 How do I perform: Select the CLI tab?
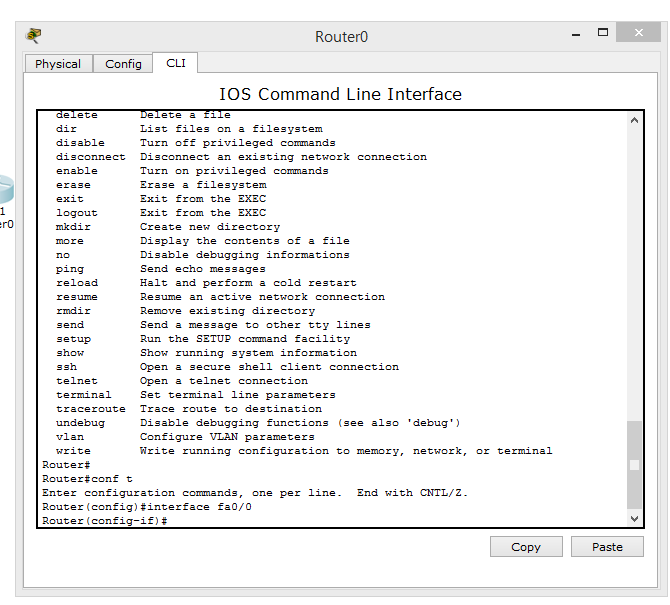[176, 63]
